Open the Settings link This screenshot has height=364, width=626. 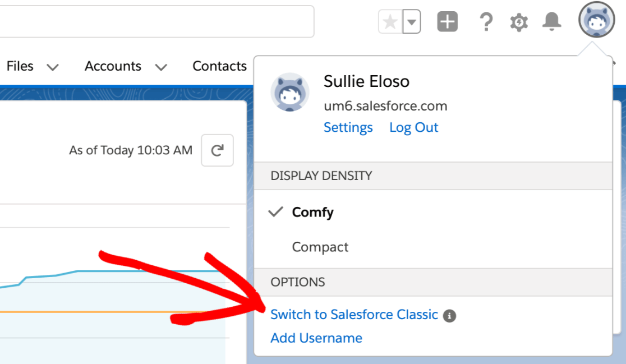point(348,128)
